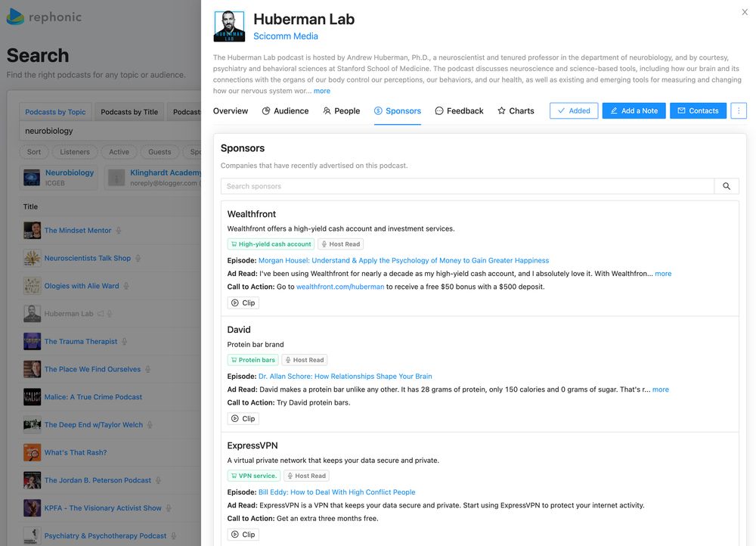756x546 pixels.
Task: Open the Scicomm Media publisher link
Action: click(286, 36)
